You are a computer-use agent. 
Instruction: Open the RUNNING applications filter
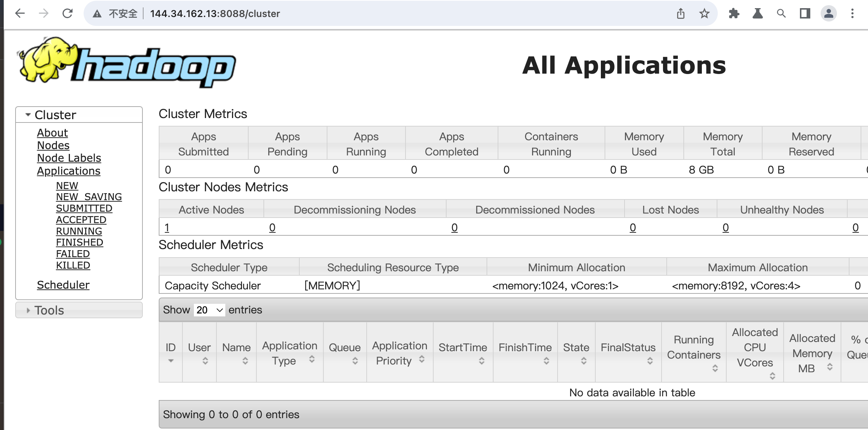click(x=79, y=231)
